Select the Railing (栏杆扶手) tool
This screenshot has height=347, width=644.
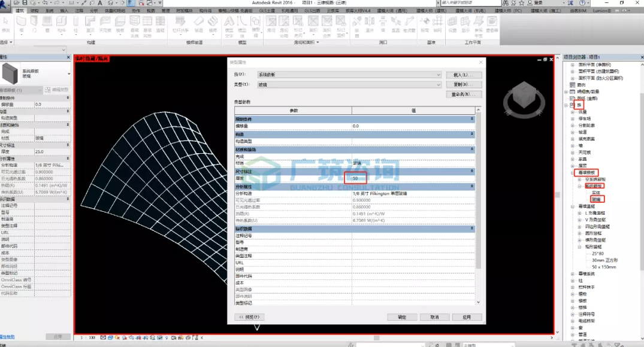tap(180, 24)
